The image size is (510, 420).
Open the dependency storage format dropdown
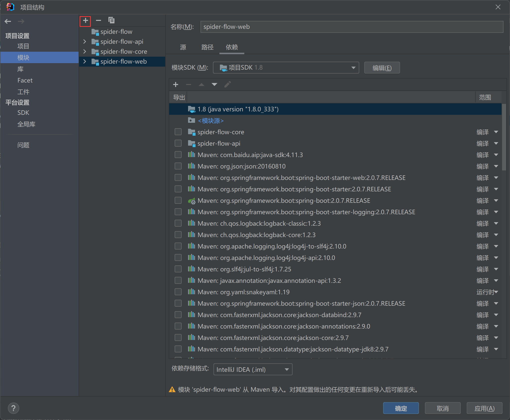253,370
